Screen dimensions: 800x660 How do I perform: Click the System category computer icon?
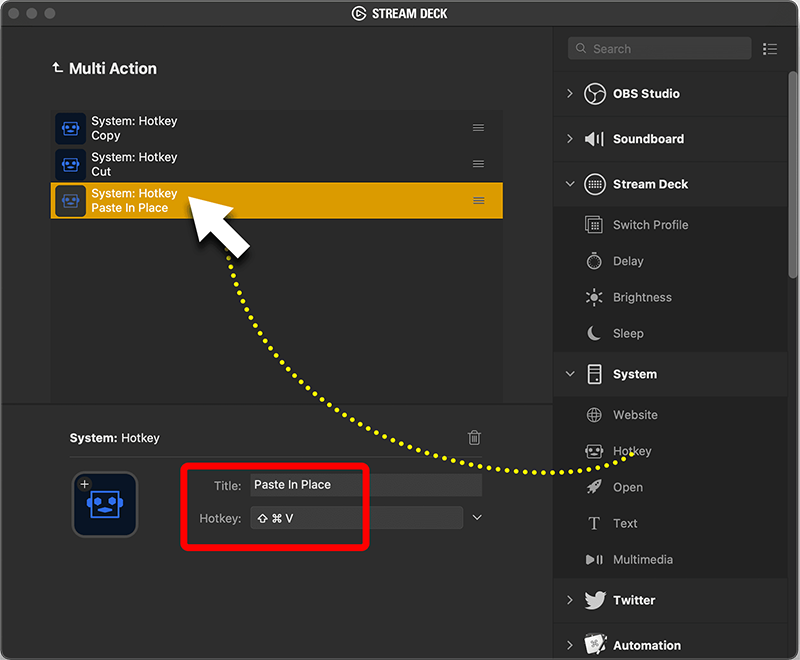(594, 374)
